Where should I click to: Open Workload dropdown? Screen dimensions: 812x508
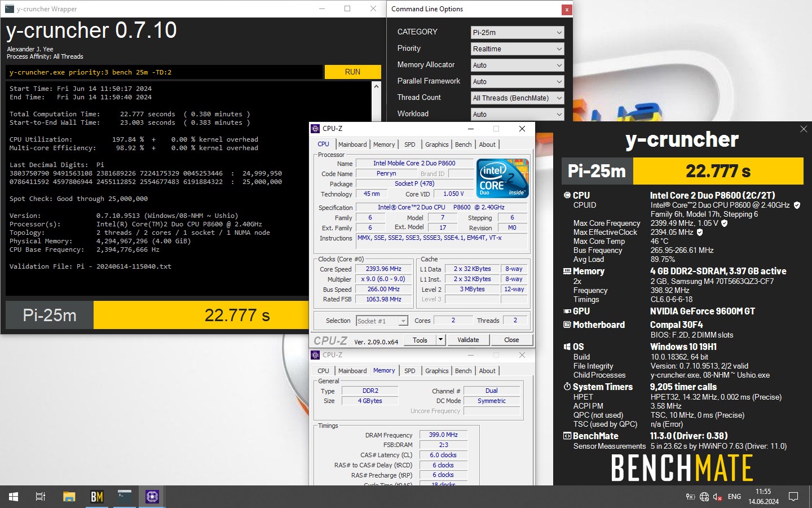(517, 115)
